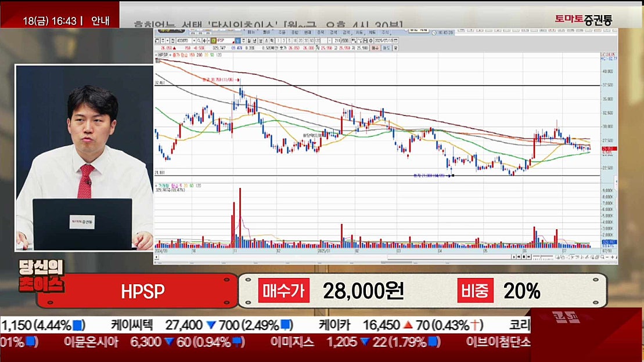Click the speaker sound icon in toolbar
644x362 pixels.
point(205,41)
